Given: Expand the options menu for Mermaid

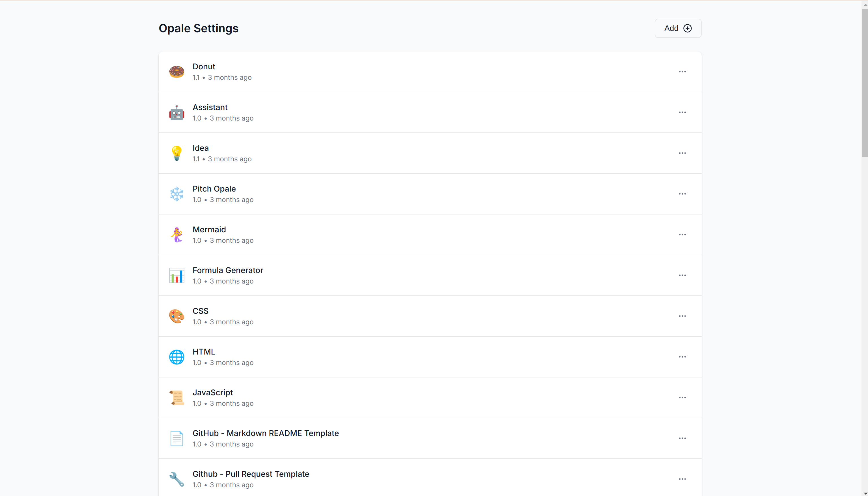Looking at the screenshot, I should click(682, 235).
